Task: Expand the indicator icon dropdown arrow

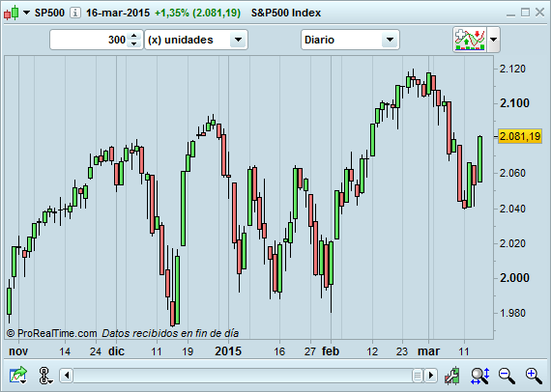Action: [493, 40]
